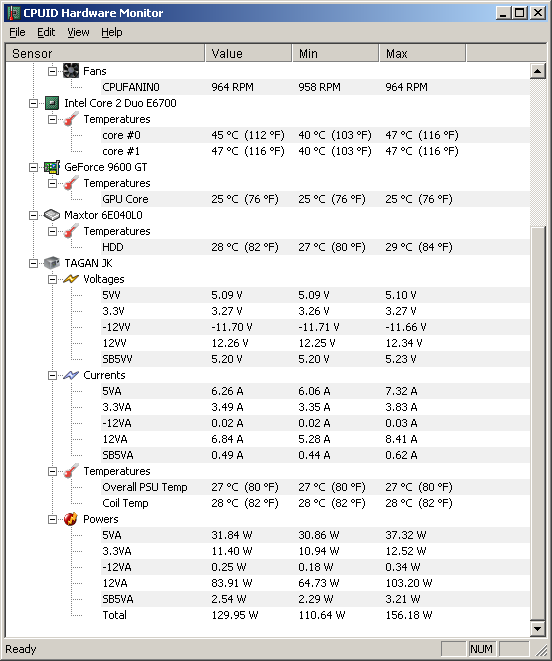Click the 6.84 A current value
Viewport: 552px width, 661px height.
point(227,439)
